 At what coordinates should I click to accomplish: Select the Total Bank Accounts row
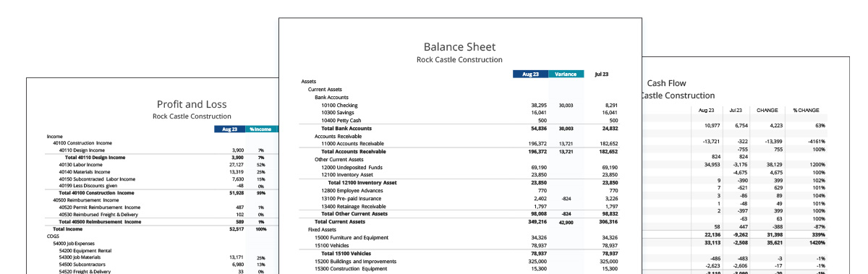460,128
